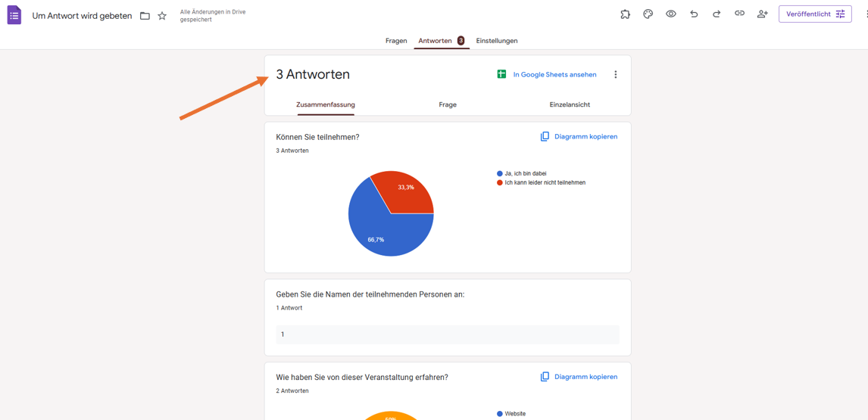Add collaborators with person-plus icon
868x420 pixels.
763,14
